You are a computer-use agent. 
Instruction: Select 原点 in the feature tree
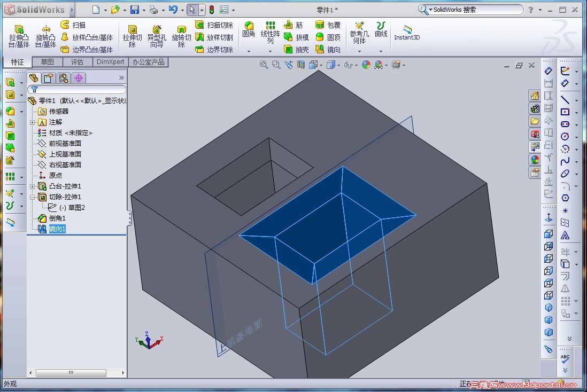[56, 175]
